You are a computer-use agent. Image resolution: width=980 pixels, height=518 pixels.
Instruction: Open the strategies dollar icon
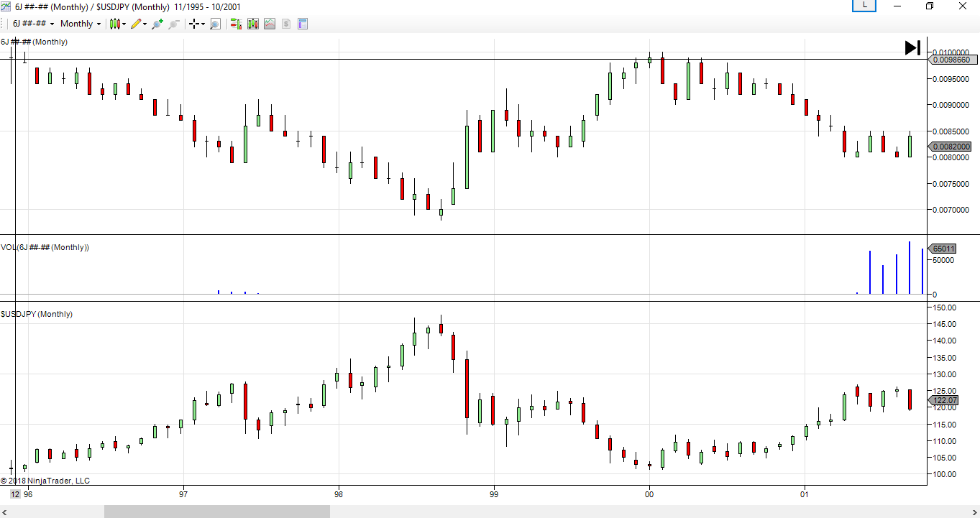click(x=286, y=24)
